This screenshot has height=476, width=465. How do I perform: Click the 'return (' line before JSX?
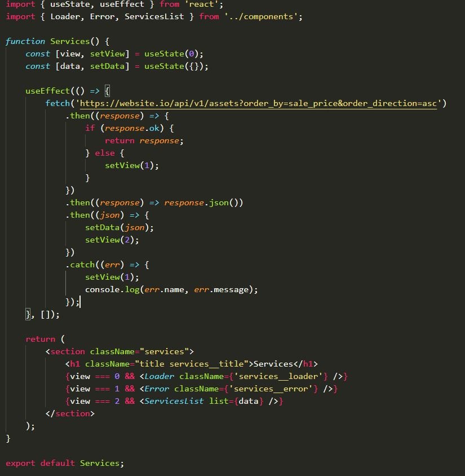coord(45,339)
